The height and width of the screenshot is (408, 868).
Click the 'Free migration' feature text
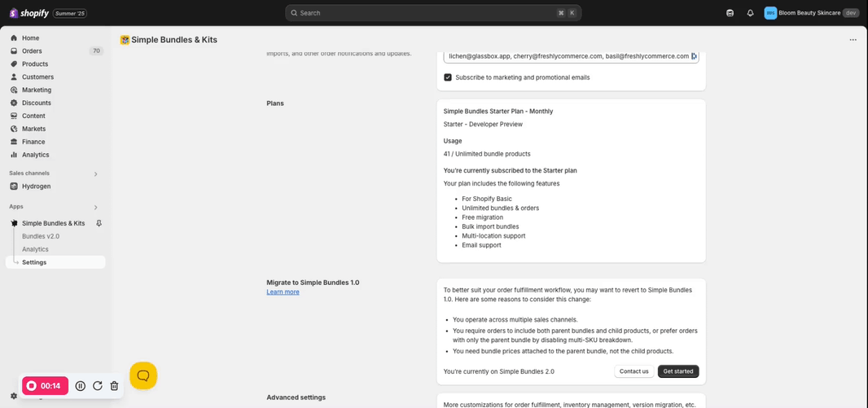click(x=483, y=217)
